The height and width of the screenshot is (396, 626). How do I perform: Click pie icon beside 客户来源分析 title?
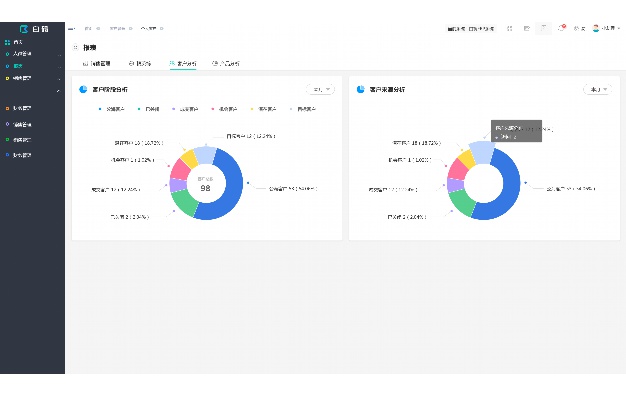click(x=361, y=89)
